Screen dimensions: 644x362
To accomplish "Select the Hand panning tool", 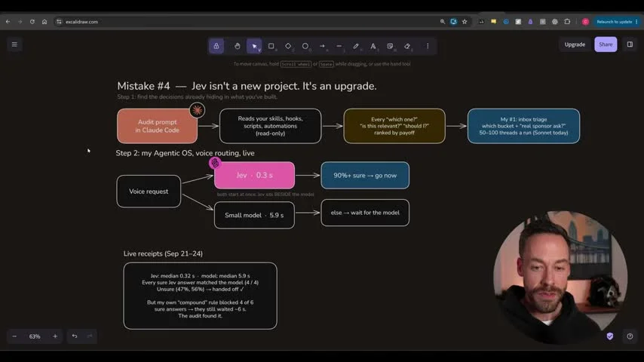I will [x=237, y=46].
